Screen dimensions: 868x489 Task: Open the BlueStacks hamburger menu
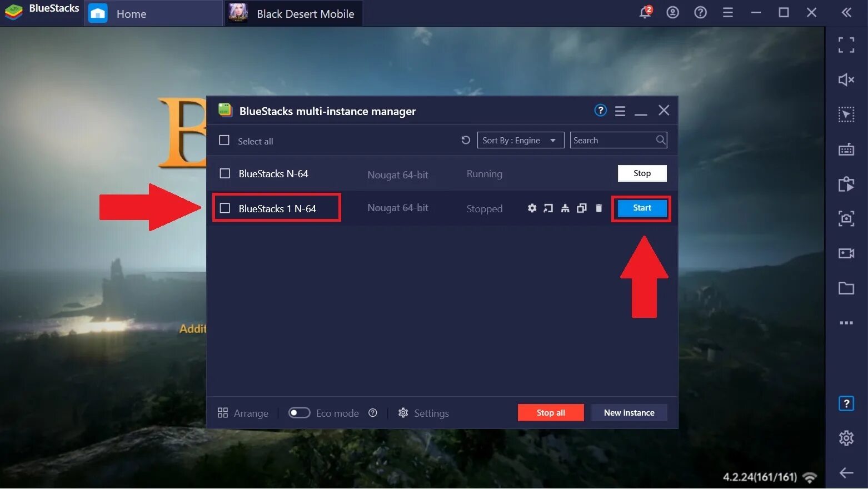tap(727, 12)
